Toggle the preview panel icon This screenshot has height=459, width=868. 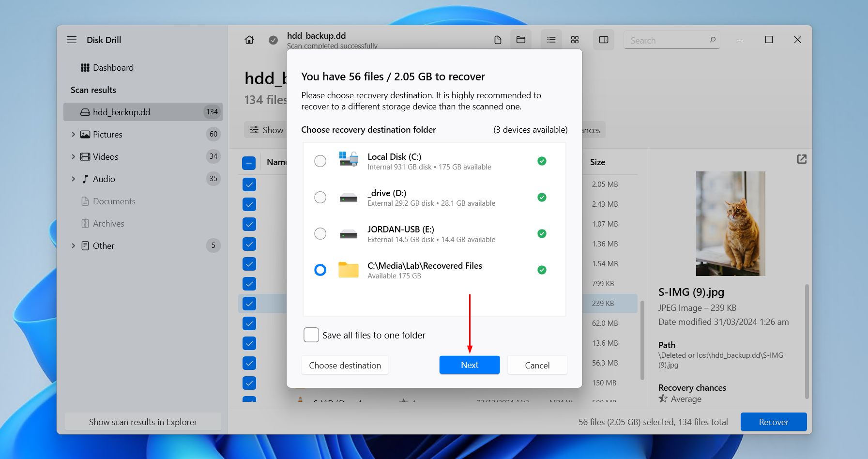(x=604, y=40)
